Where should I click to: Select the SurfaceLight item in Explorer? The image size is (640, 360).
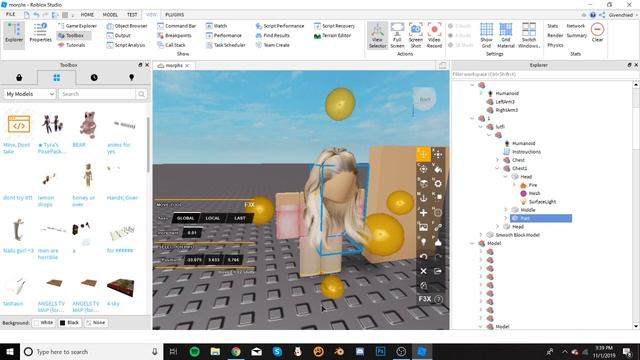[542, 202]
